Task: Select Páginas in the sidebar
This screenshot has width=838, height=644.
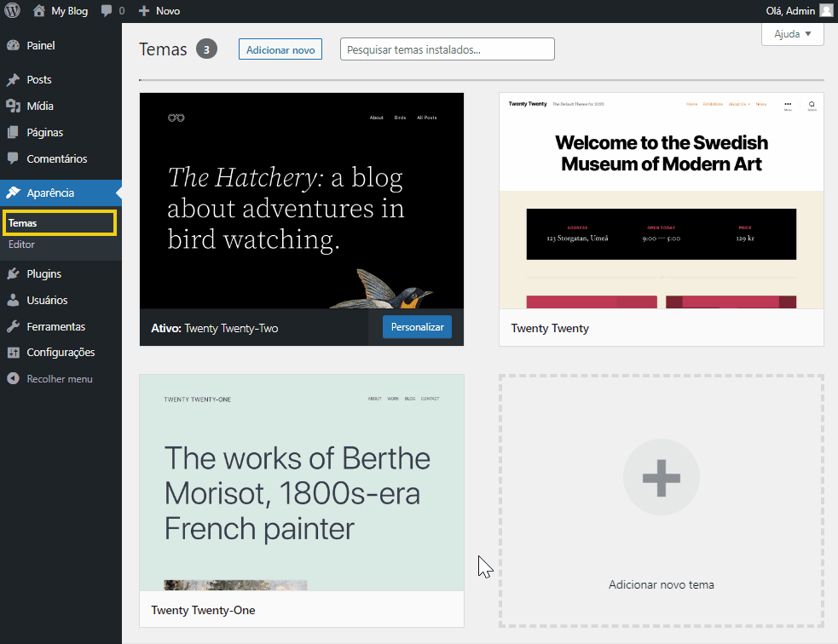Action: (61, 132)
